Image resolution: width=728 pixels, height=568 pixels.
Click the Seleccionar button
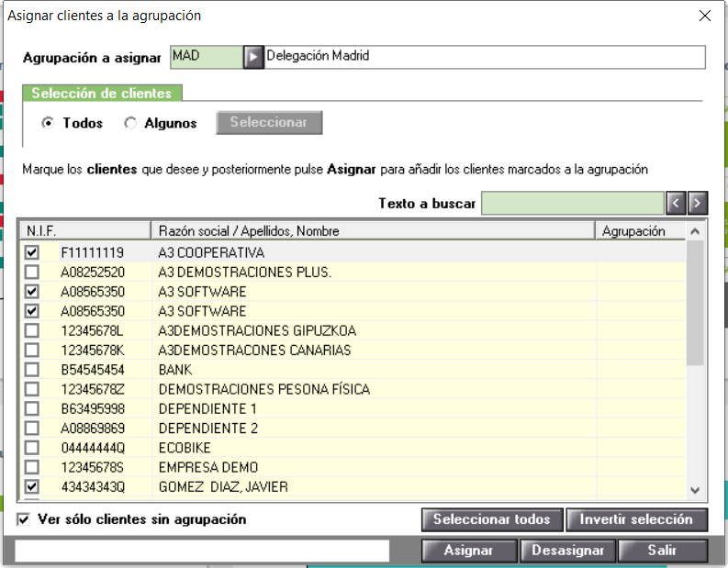tap(269, 123)
